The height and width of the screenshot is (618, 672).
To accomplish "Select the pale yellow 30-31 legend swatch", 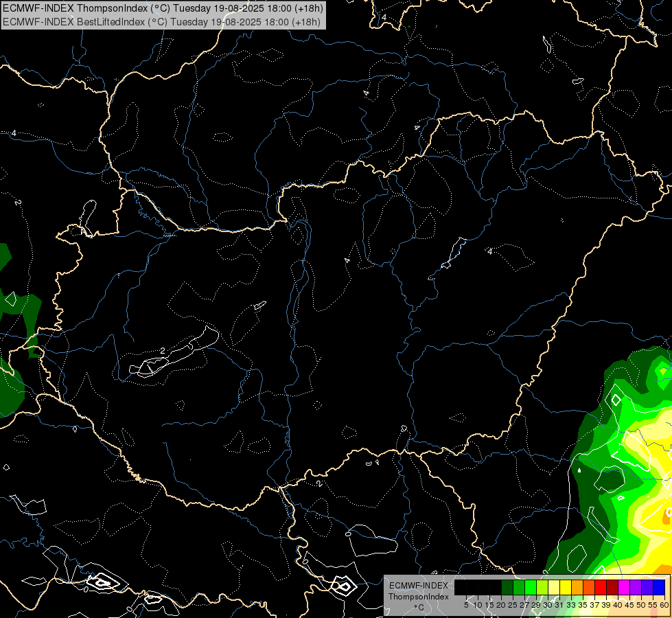I will (554, 587).
